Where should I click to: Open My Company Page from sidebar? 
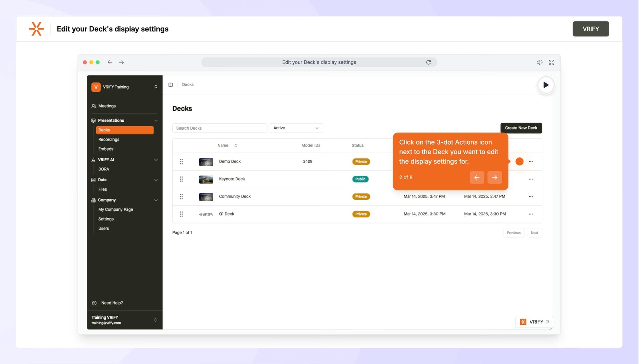tap(115, 209)
